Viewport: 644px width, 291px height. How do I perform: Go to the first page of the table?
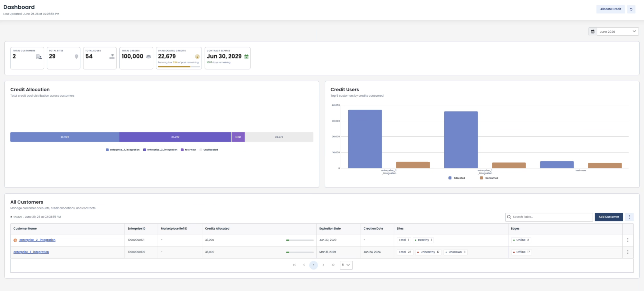(294, 265)
